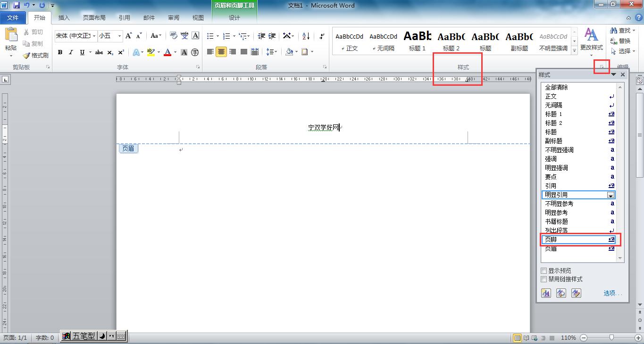Align text right in the paragraph group

coord(233,52)
